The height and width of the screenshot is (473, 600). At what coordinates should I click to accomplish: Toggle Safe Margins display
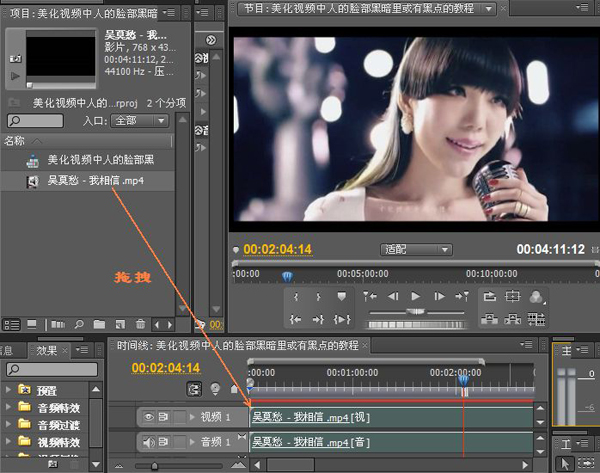(512, 296)
